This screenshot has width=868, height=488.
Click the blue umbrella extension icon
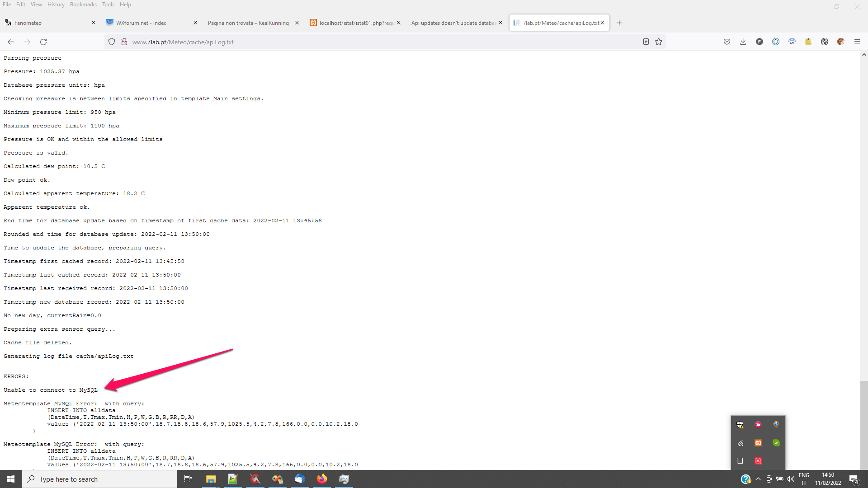792,42
